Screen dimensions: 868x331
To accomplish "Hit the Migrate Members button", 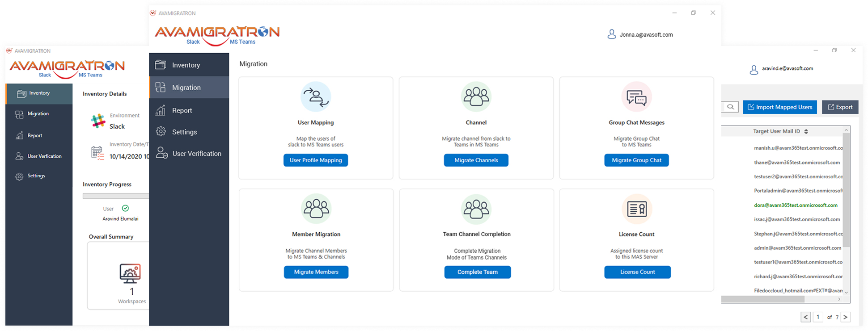I will point(316,272).
